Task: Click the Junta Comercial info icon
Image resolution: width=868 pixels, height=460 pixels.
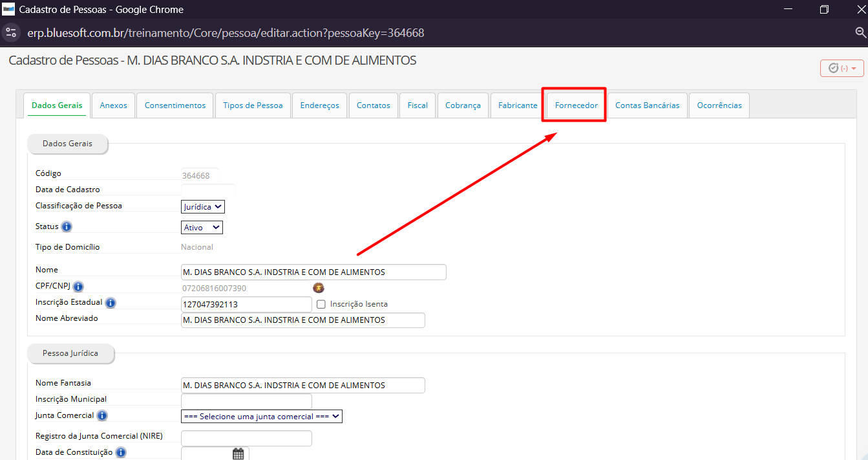Action: pos(102,415)
